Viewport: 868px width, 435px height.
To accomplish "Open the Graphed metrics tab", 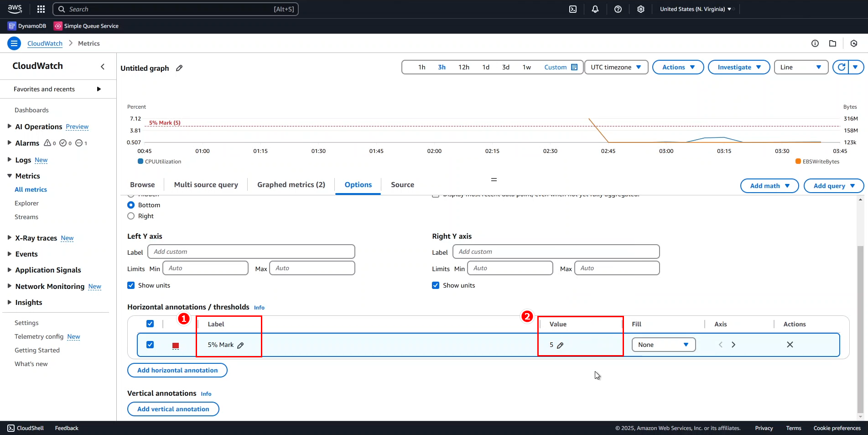I will pyautogui.click(x=291, y=184).
